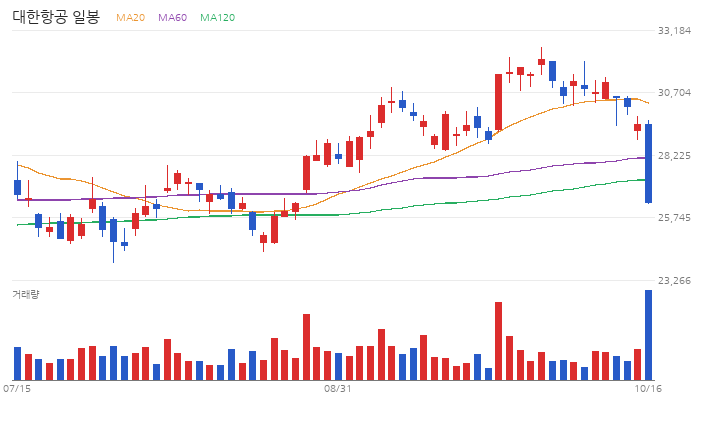720x440 pixels.
Task: Select the MA120 legend label
Action: [217, 17]
